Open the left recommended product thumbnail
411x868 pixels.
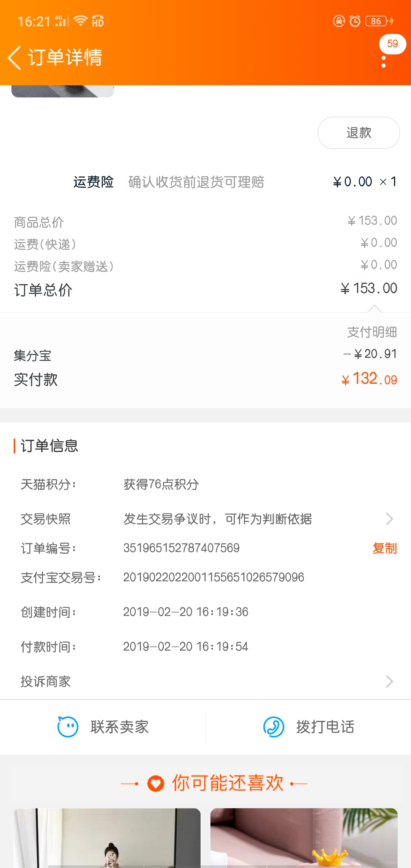click(x=107, y=838)
